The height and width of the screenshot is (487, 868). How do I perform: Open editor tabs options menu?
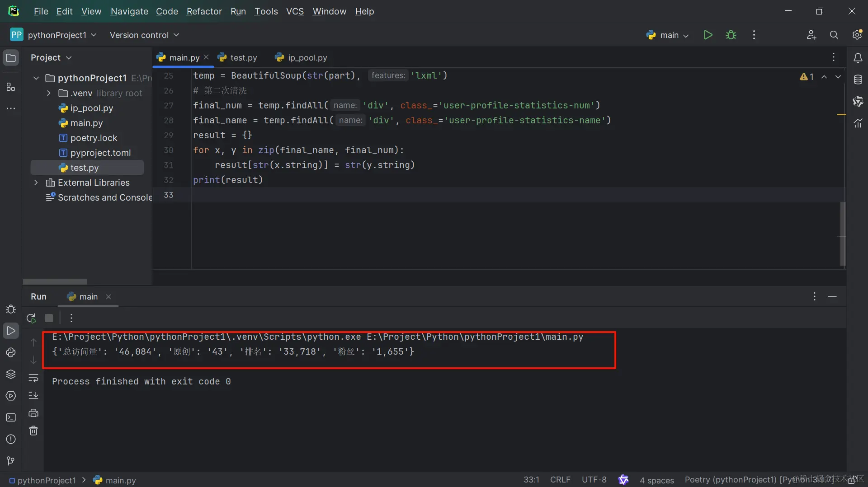pyautogui.click(x=834, y=57)
